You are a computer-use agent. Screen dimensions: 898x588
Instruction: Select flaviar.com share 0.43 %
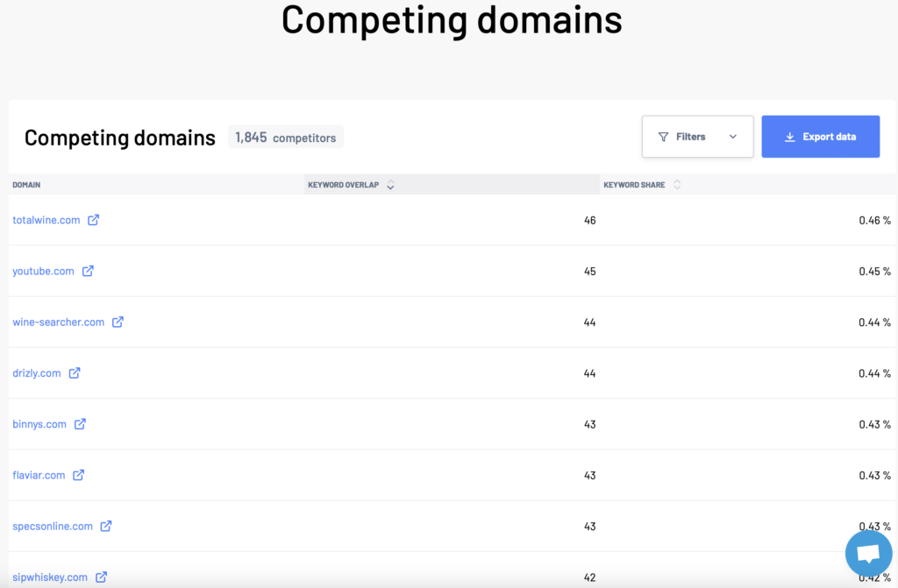[874, 475]
